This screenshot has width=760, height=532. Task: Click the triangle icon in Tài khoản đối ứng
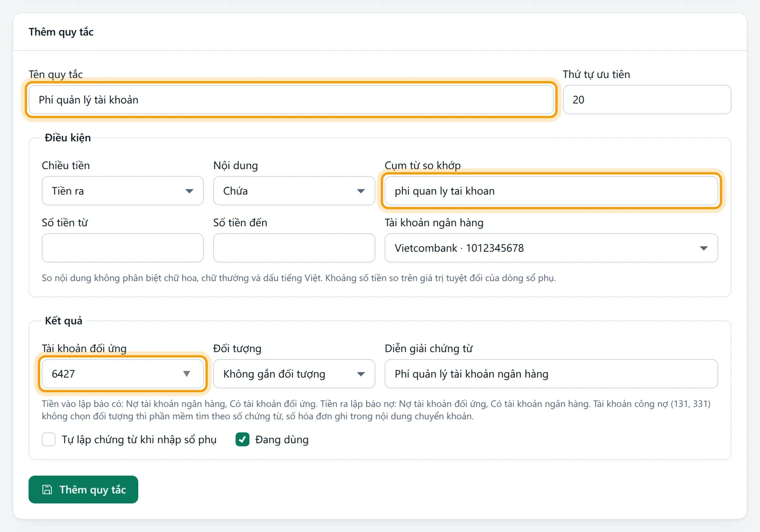click(187, 374)
